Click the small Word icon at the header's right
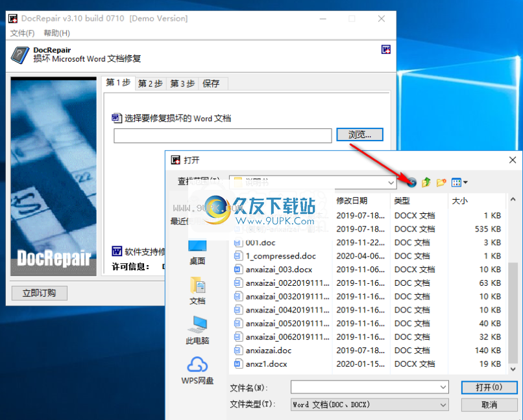Viewport: 523px width, 420px height. (x=386, y=50)
